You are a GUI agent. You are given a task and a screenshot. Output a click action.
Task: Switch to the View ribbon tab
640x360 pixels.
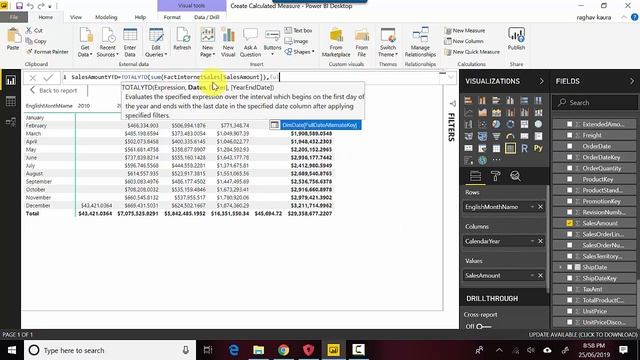[x=76, y=17]
